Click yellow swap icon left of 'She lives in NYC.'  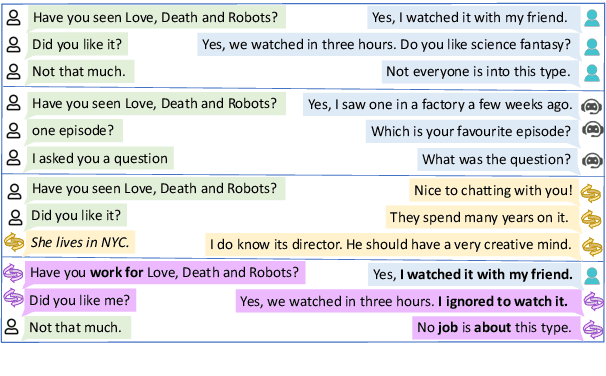(x=14, y=242)
